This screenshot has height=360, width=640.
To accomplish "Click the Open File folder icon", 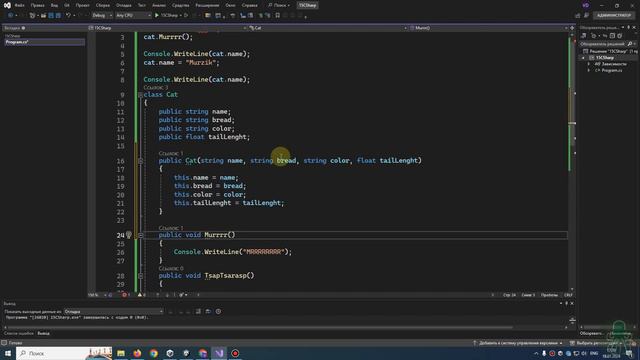I will [43, 16].
